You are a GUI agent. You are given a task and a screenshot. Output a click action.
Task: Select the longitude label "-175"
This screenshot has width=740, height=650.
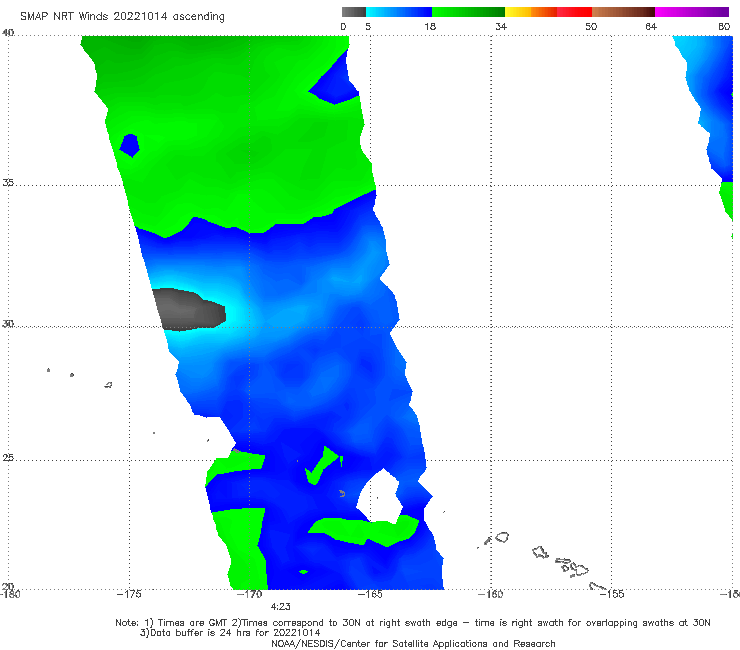(129, 594)
